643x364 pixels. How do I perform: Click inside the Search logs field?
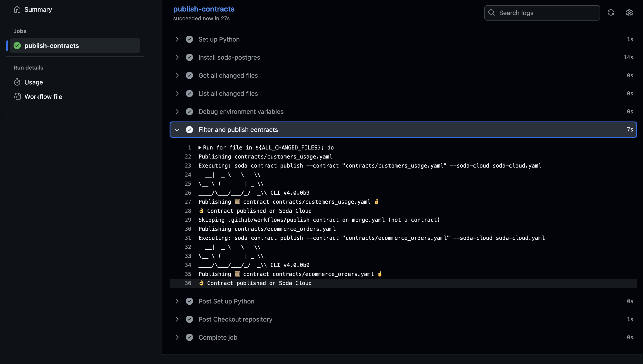(x=546, y=13)
